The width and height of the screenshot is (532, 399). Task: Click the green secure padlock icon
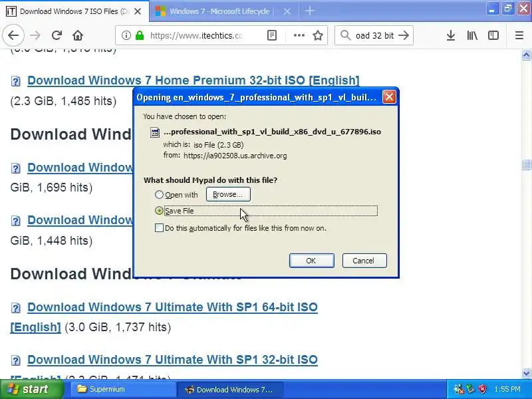click(140, 35)
